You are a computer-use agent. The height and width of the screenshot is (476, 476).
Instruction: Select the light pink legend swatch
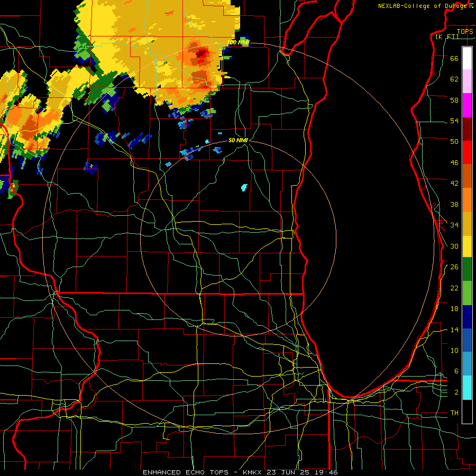coord(467,81)
